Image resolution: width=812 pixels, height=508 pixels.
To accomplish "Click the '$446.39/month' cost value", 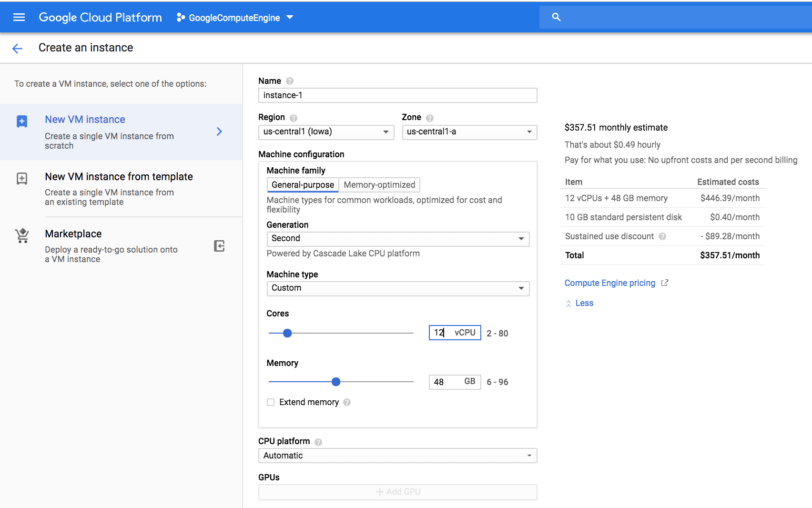I will pos(730,198).
